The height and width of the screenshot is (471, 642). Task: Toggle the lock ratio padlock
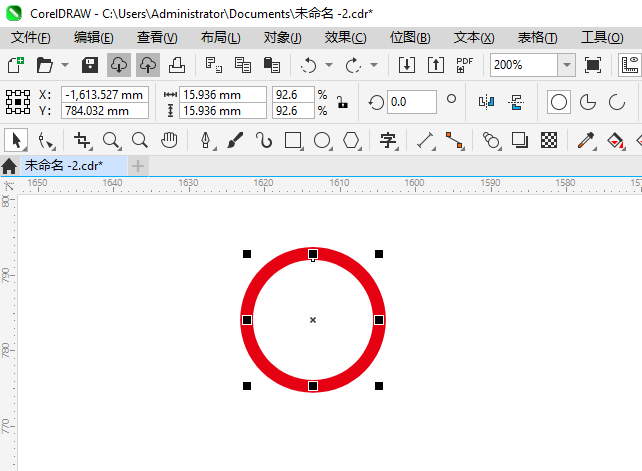click(342, 102)
